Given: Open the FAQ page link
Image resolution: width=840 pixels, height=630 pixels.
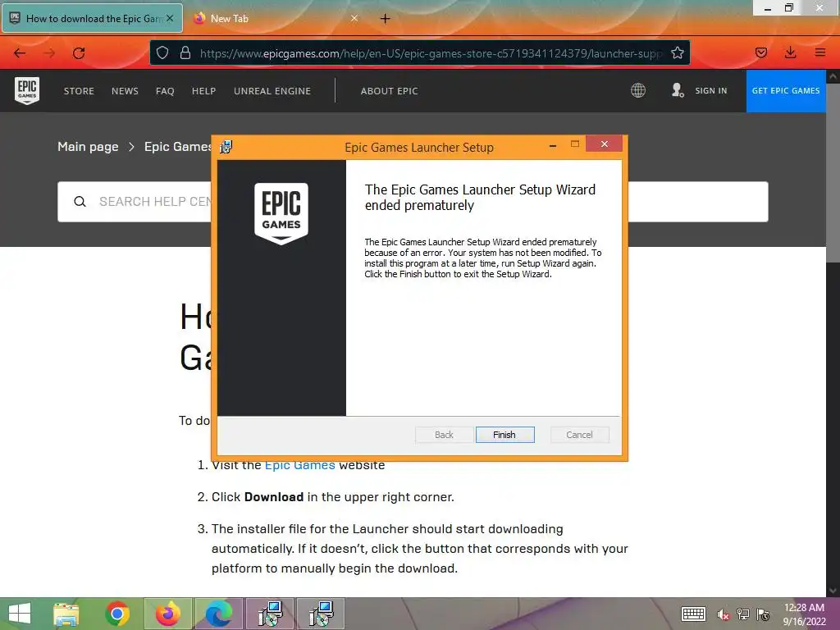Looking at the screenshot, I should [165, 91].
